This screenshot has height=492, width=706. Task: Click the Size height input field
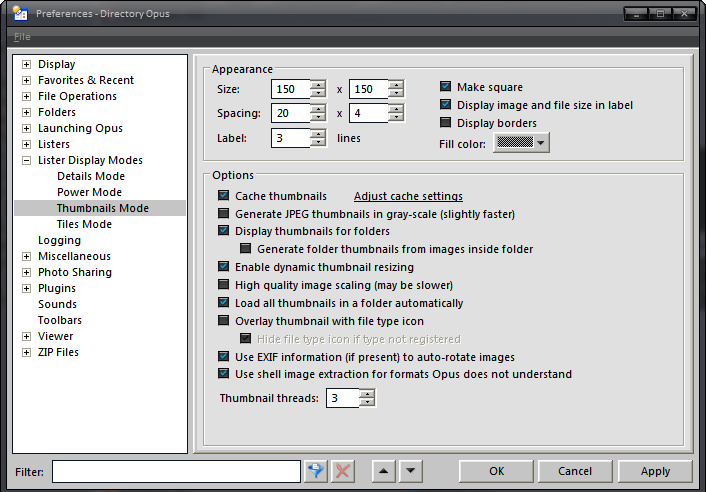368,89
